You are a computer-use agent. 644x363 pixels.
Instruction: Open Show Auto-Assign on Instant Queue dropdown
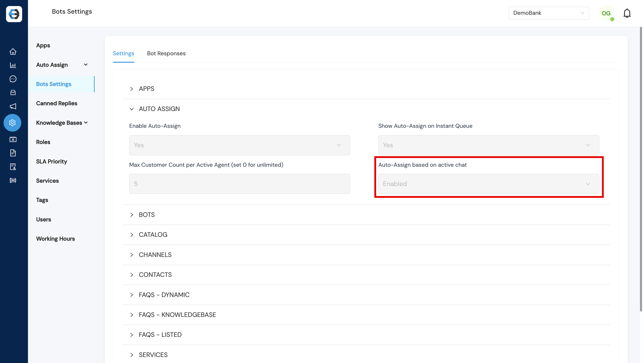[x=488, y=145]
